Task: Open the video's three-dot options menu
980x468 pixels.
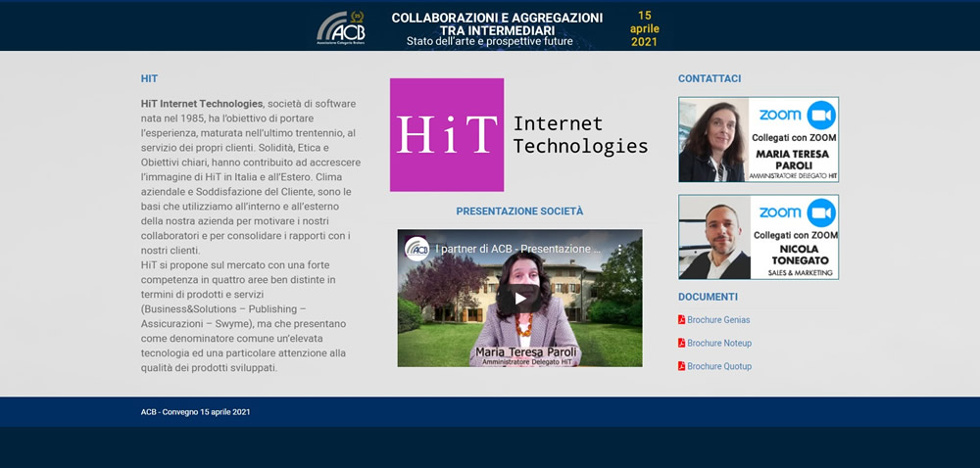Action: click(620, 249)
